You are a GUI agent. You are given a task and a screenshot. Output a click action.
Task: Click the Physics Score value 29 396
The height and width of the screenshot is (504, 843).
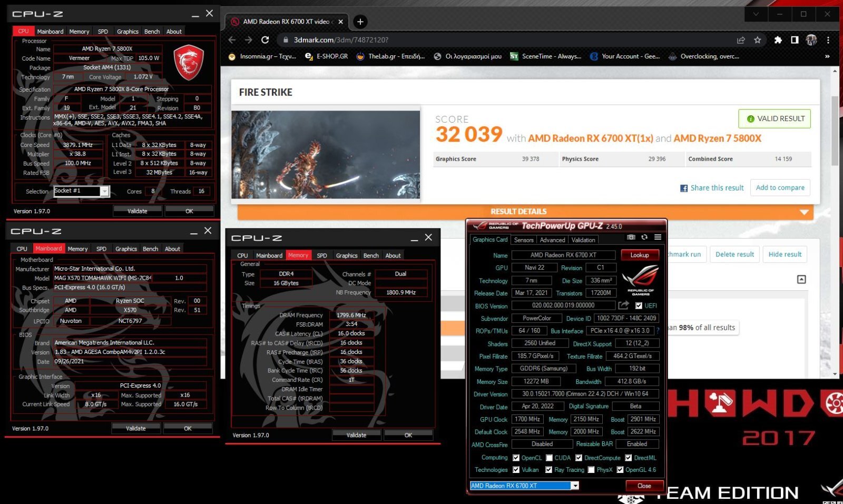[x=656, y=159]
